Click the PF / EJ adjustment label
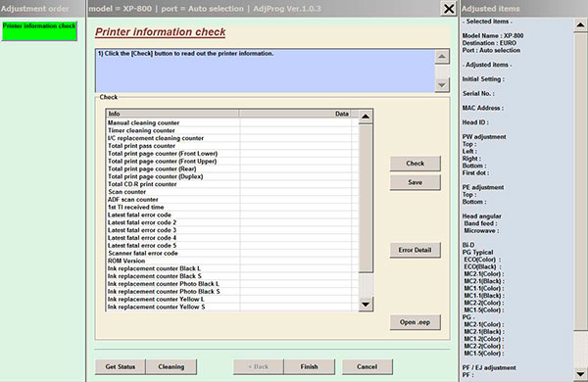This screenshot has width=588, height=382. 489,368
